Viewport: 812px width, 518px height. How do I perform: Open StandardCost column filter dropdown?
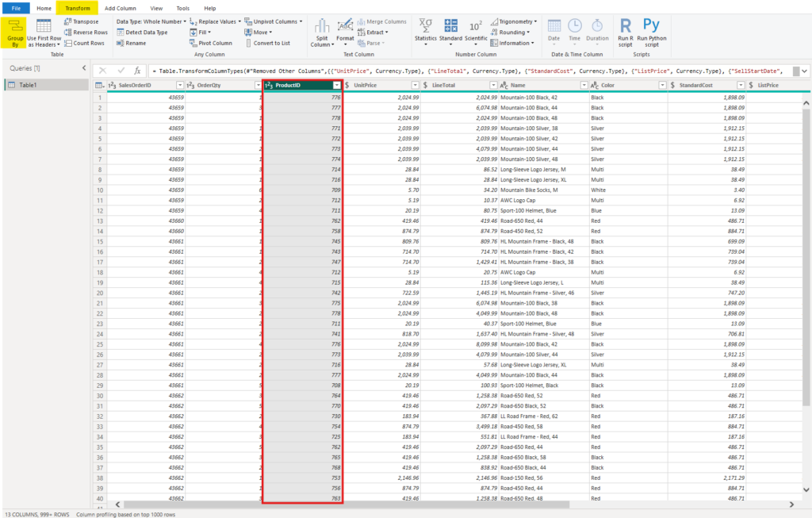(741, 85)
